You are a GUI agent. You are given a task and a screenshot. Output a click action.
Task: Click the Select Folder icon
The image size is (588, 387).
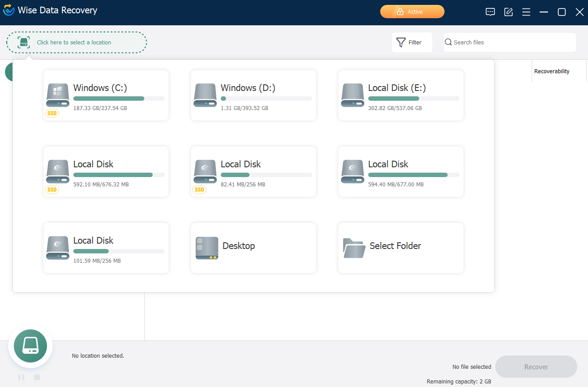click(354, 249)
